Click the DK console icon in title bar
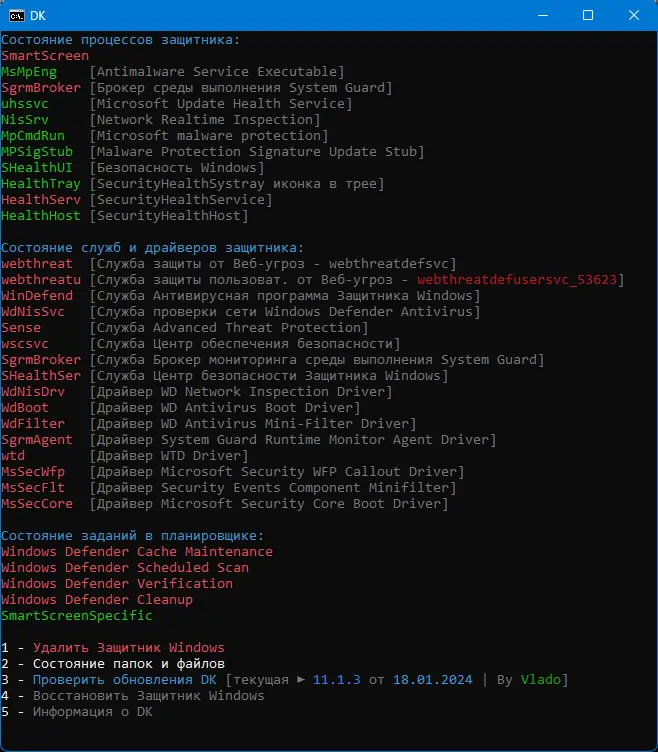Image resolution: width=658 pixels, height=752 pixels. click(x=15, y=15)
